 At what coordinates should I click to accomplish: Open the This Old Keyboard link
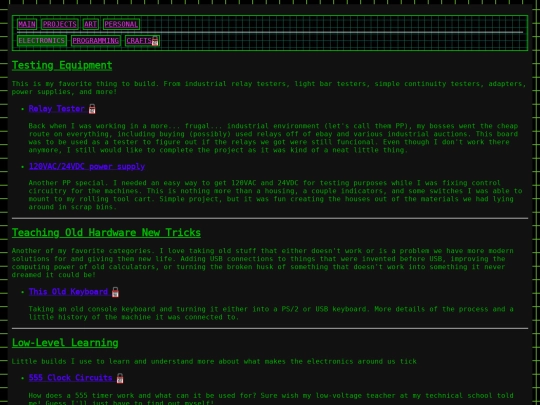69,292
